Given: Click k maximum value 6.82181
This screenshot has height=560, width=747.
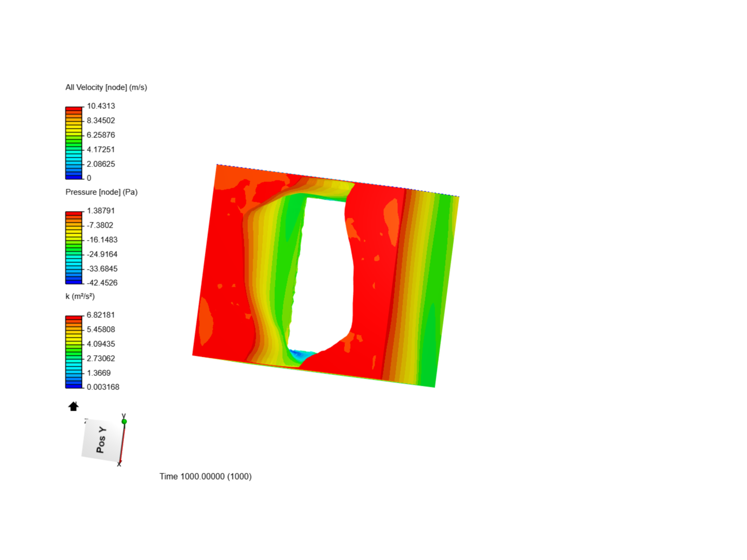Looking at the screenshot, I should [x=101, y=315].
